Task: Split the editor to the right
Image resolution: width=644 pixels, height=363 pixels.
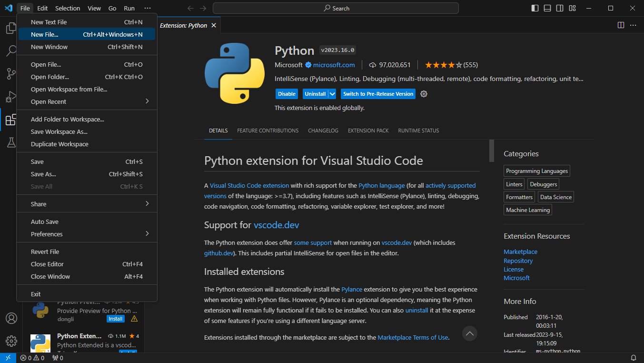Action: 621,25
